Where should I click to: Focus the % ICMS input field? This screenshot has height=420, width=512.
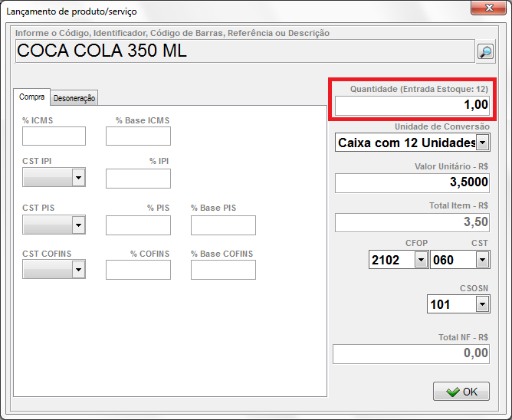click(x=54, y=136)
